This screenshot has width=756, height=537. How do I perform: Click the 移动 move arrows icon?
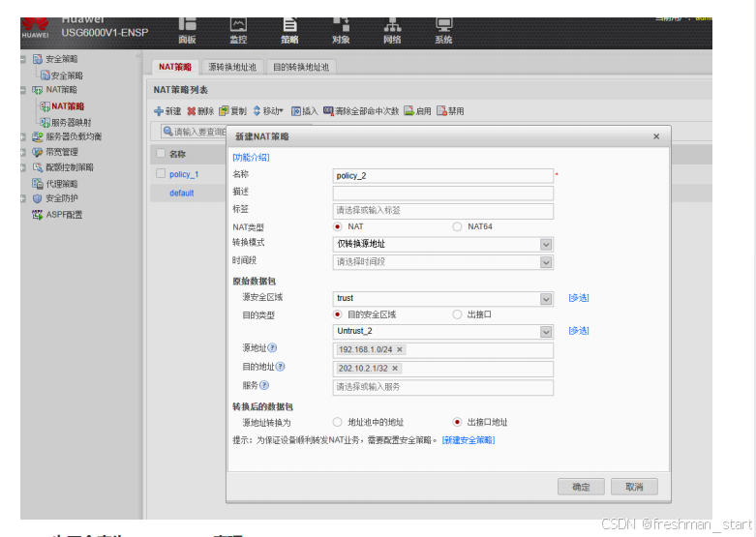click(257, 111)
